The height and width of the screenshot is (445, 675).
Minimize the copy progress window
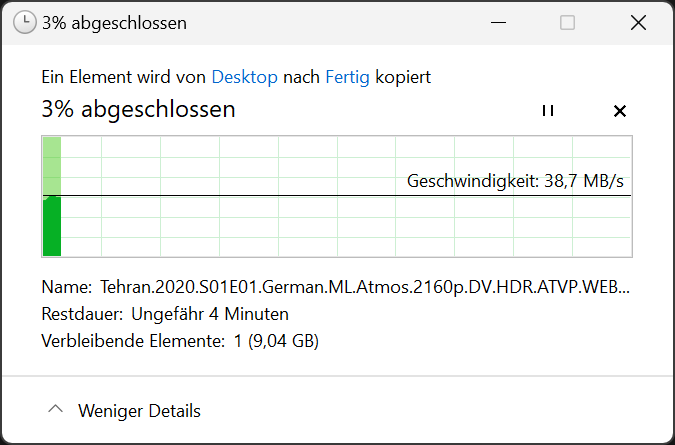pyautogui.click(x=499, y=22)
